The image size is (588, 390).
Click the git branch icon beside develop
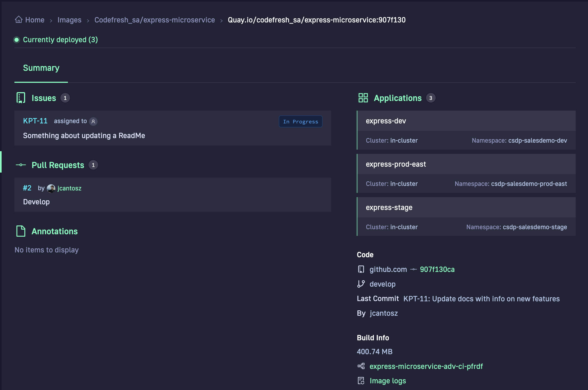click(x=361, y=284)
